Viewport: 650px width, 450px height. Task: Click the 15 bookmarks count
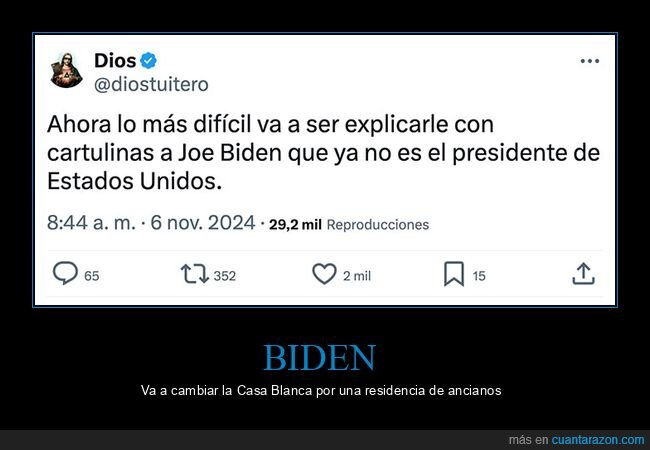click(479, 276)
